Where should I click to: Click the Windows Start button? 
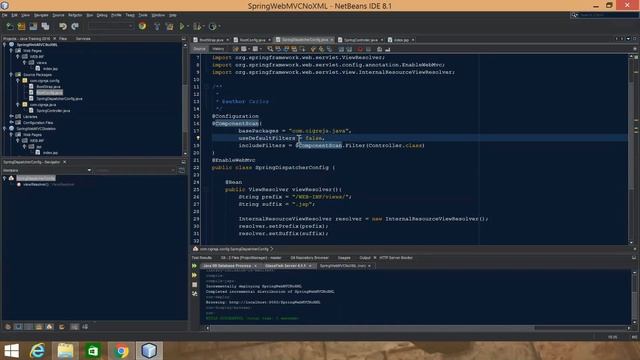(x=11, y=351)
